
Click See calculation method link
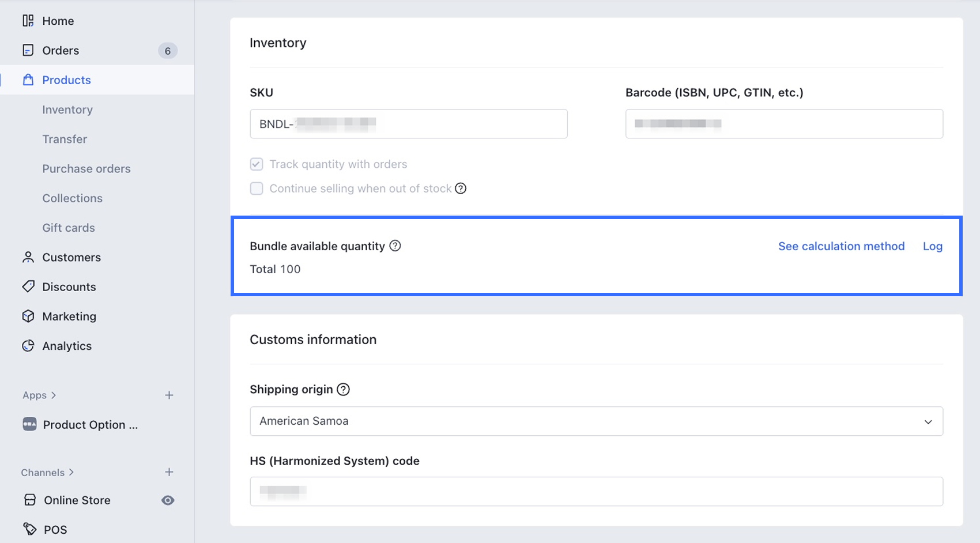tap(841, 246)
